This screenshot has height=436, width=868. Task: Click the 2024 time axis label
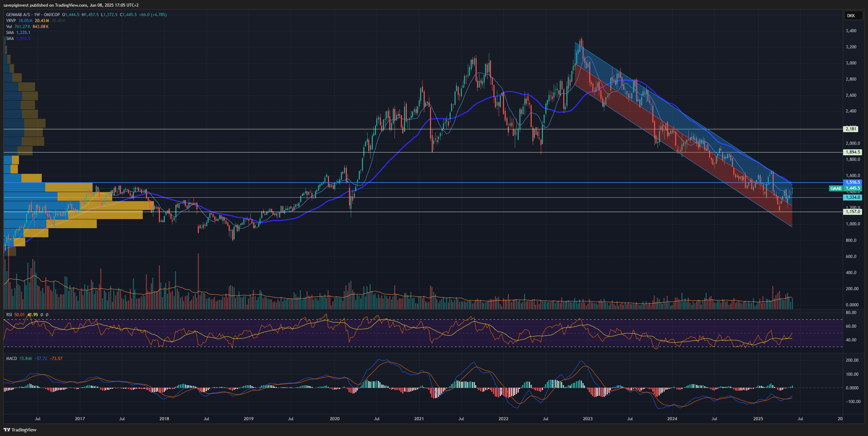coord(672,419)
